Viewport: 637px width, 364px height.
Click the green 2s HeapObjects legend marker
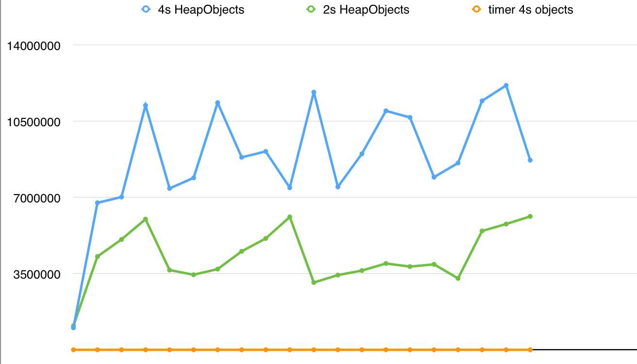pyautogui.click(x=313, y=9)
